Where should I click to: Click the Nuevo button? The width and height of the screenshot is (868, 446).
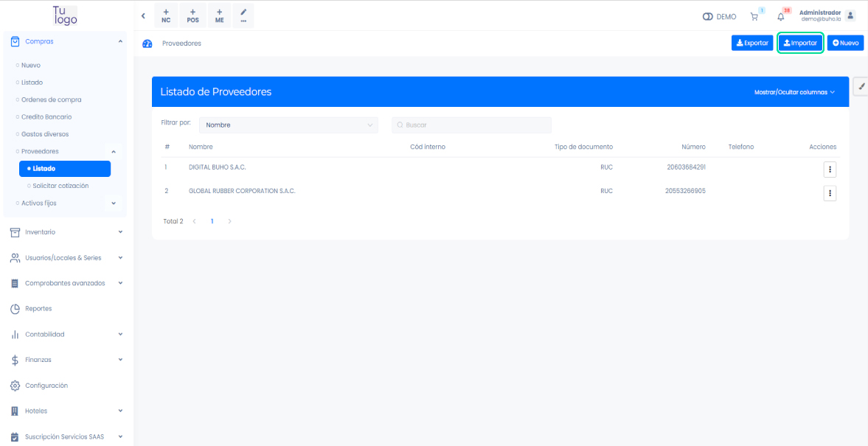tap(845, 43)
